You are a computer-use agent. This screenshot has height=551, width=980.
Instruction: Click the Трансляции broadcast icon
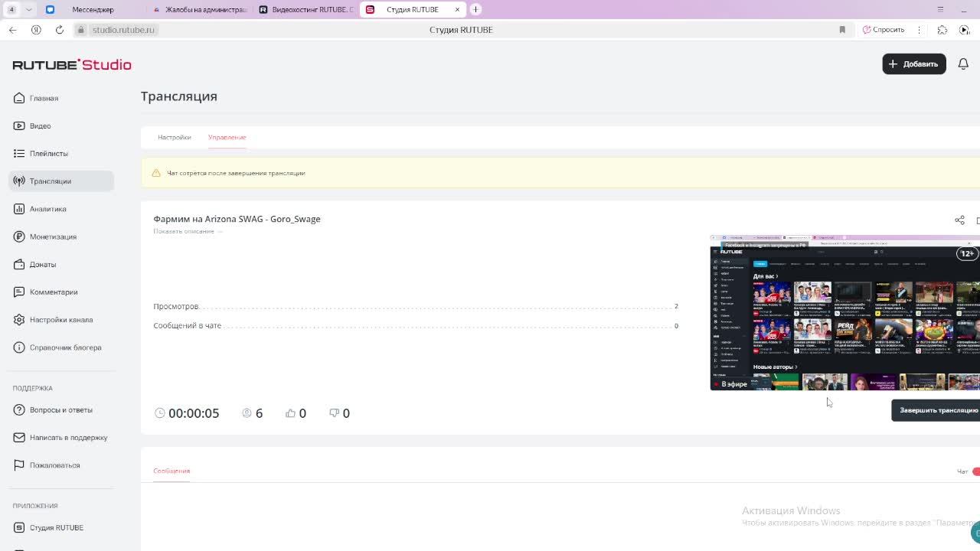(19, 181)
